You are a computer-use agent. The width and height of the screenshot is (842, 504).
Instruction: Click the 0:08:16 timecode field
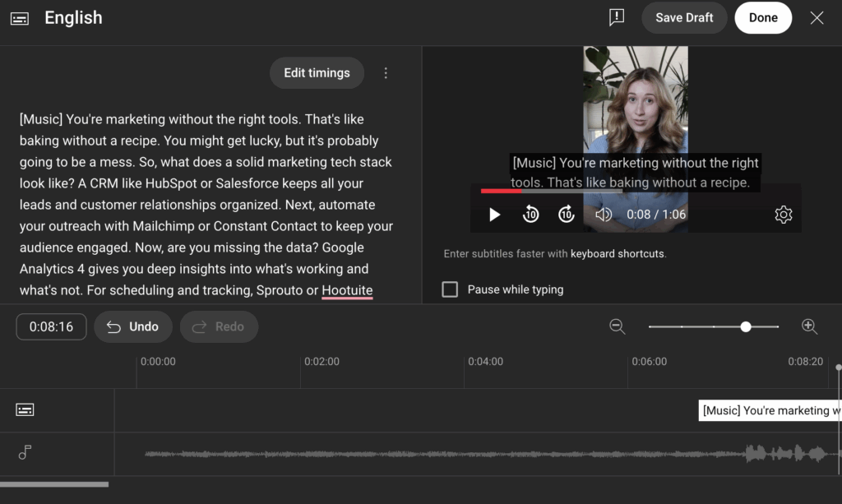(x=51, y=327)
